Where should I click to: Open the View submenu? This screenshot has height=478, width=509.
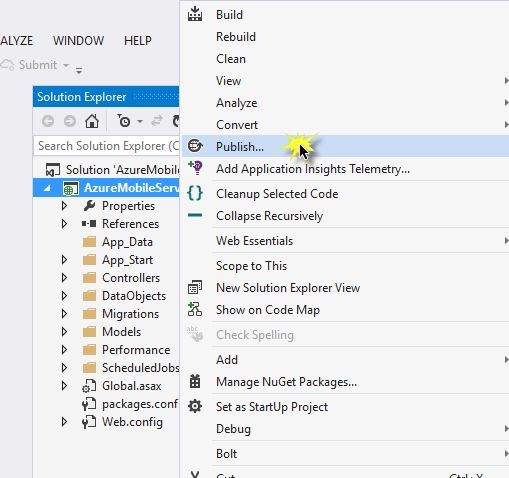tap(345, 81)
